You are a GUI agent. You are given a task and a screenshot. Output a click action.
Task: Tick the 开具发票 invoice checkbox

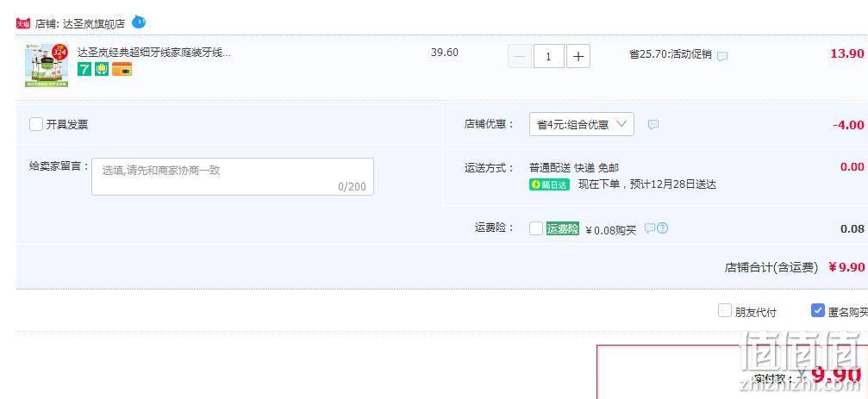pyautogui.click(x=36, y=124)
